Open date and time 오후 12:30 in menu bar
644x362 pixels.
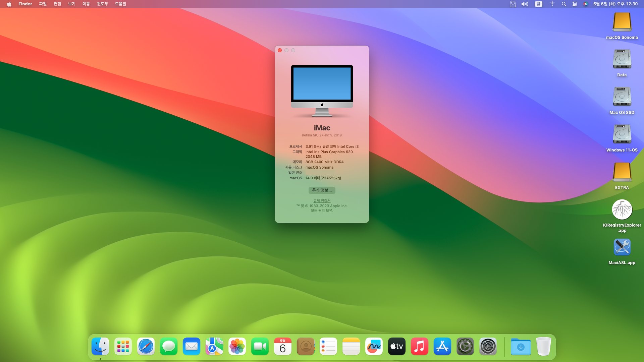click(x=615, y=4)
